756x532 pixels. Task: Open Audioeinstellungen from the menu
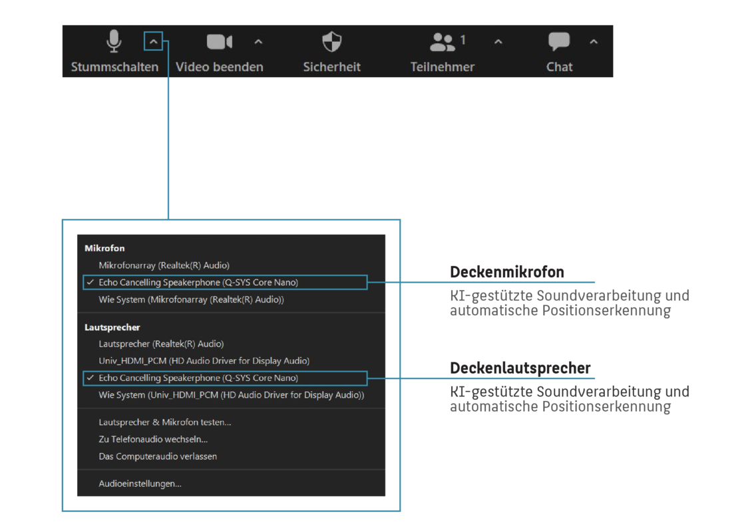[x=140, y=484]
